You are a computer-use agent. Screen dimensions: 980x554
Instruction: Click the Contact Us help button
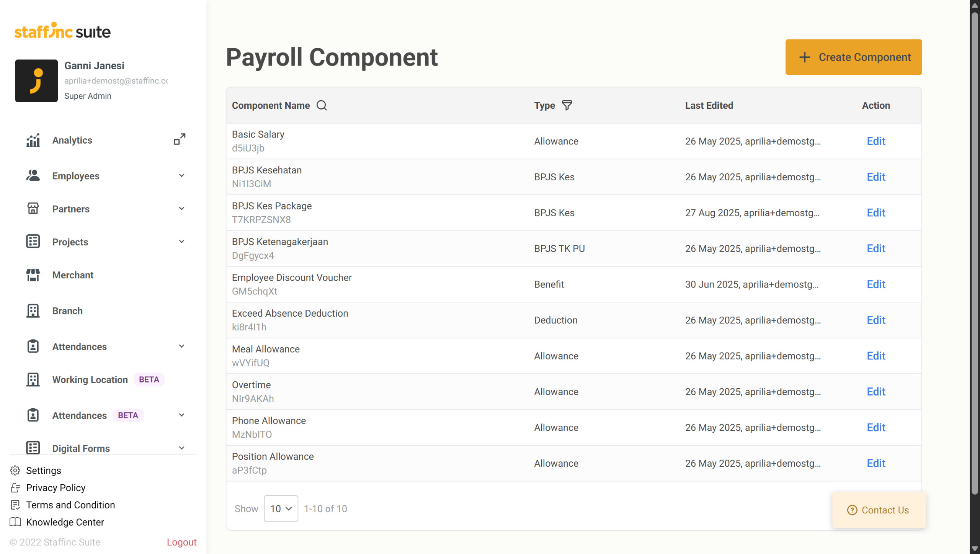tap(879, 510)
